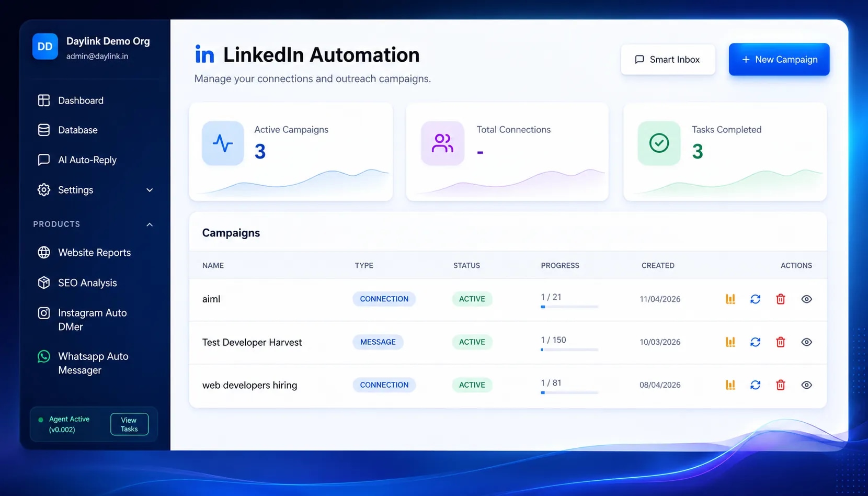The height and width of the screenshot is (496, 868).
Task: Open analytics chart icon for aiml campaign
Action: coord(730,299)
